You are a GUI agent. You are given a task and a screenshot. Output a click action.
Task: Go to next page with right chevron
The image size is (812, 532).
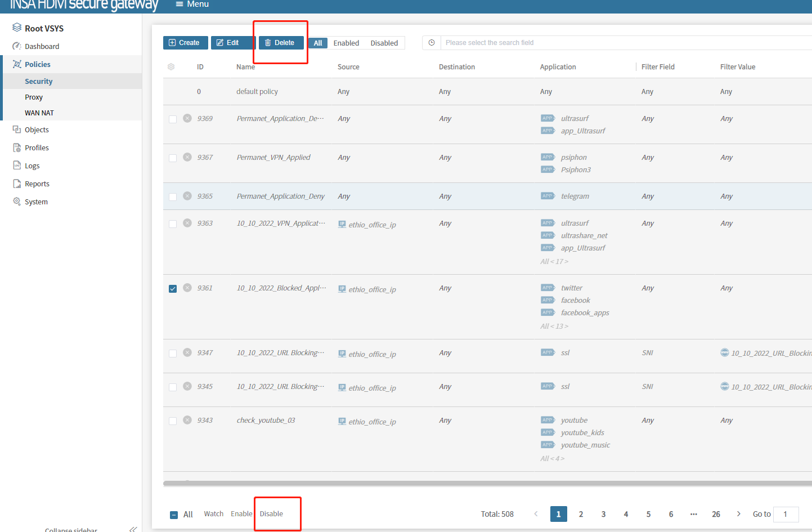(739, 514)
